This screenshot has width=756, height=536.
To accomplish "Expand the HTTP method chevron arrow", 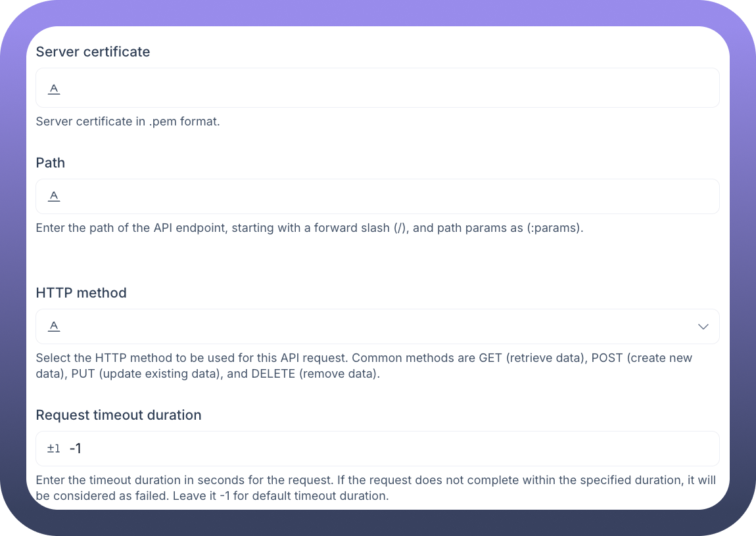I will pos(703,326).
